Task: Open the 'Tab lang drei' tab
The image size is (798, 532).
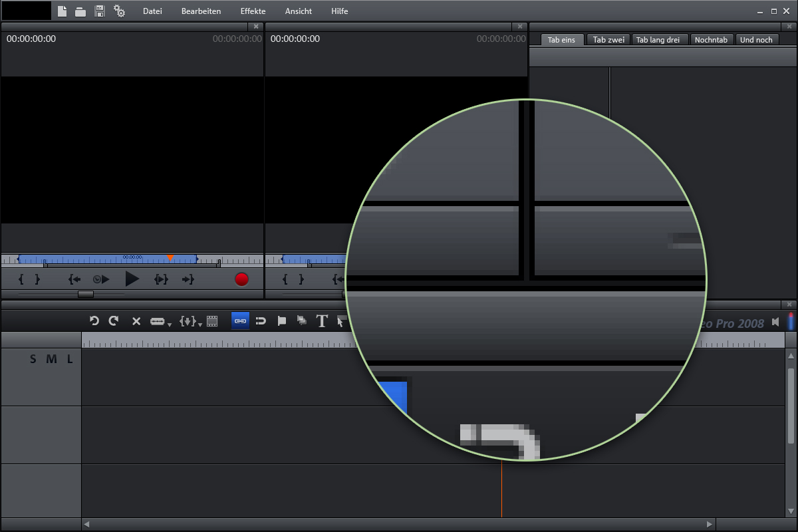Action: click(x=658, y=40)
